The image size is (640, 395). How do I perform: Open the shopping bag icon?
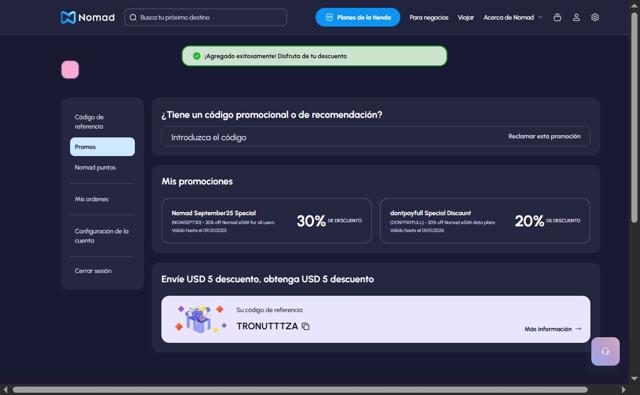click(x=557, y=17)
